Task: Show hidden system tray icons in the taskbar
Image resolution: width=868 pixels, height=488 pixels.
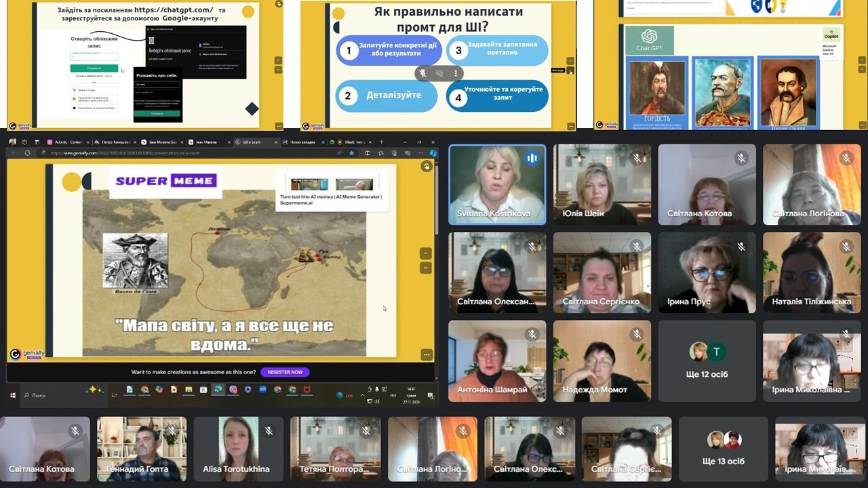Action: [362, 394]
